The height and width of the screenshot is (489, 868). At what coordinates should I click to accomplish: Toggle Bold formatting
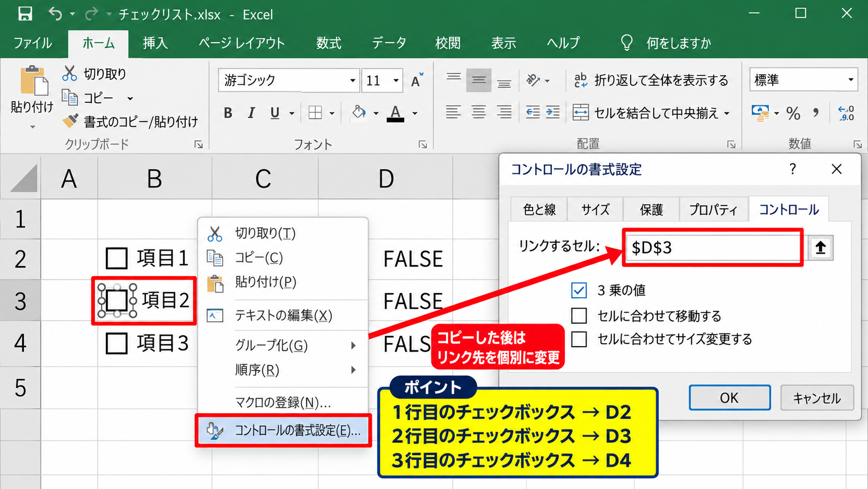228,113
